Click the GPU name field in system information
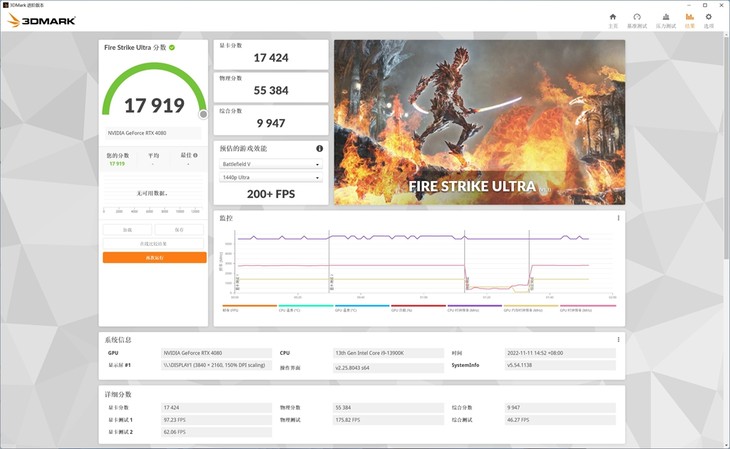This screenshot has height=449, width=730. click(216, 353)
